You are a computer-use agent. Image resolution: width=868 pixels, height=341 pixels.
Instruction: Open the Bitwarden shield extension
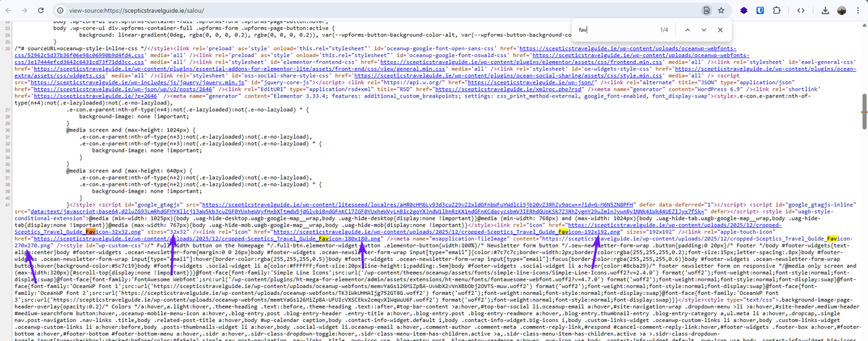coord(760,11)
